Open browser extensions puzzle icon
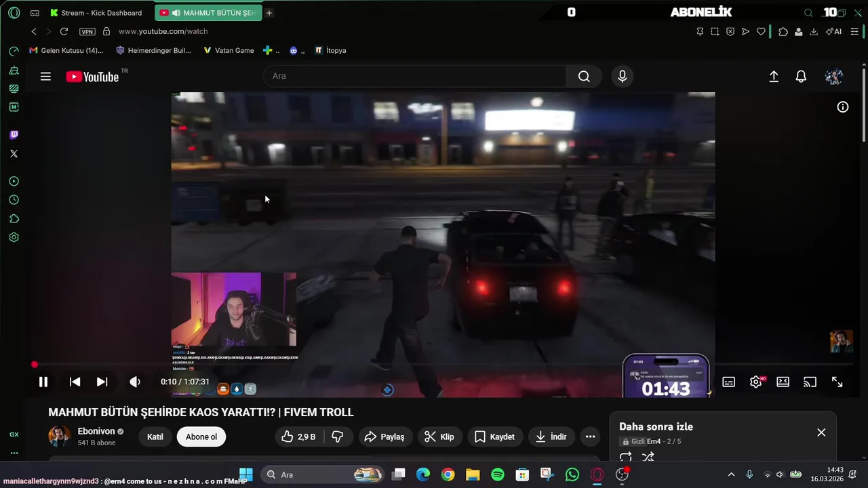 pyautogui.click(x=783, y=31)
